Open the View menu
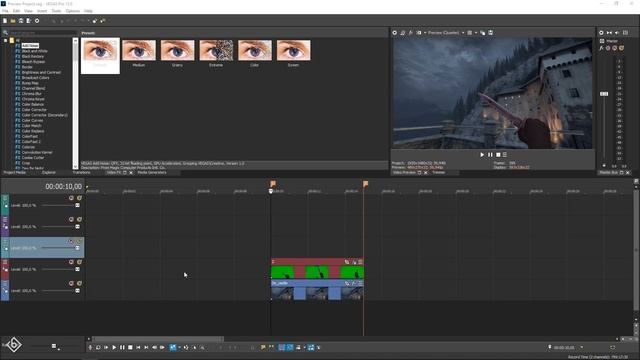640x360 pixels. click(x=28, y=11)
